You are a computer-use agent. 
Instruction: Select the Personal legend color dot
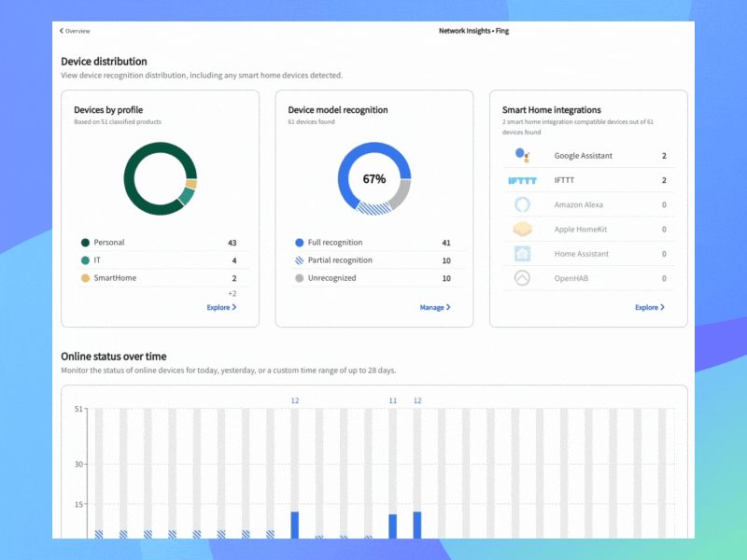coord(85,243)
